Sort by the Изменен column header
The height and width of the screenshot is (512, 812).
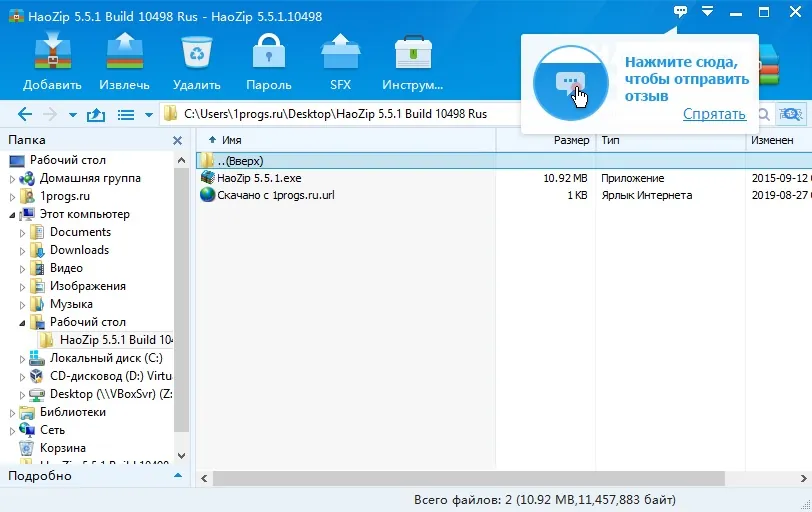point(779,140)
